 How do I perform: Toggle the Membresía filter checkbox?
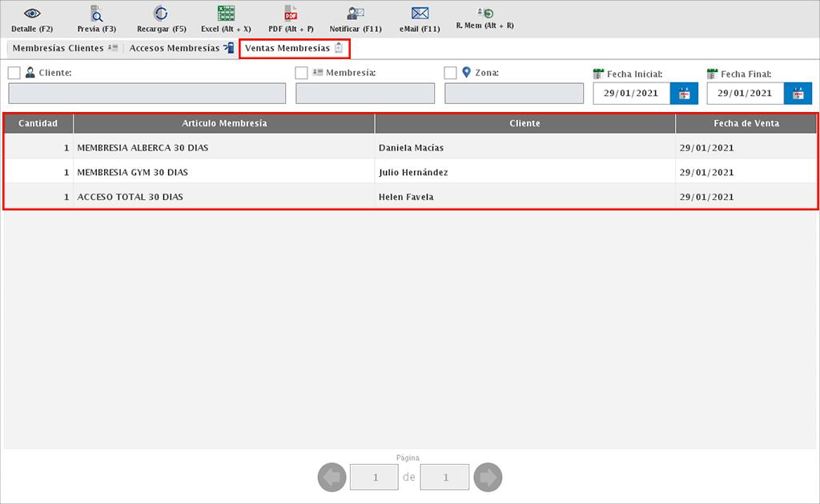302,73
